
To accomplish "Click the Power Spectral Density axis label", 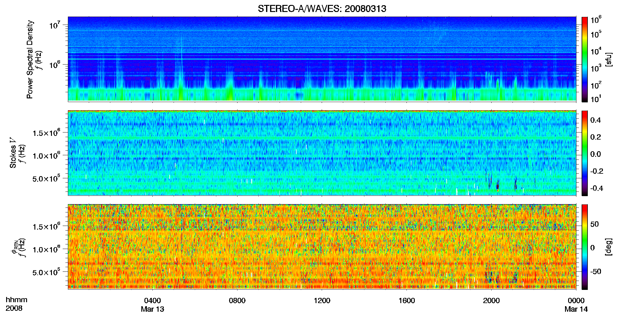I will pos(30,59).
